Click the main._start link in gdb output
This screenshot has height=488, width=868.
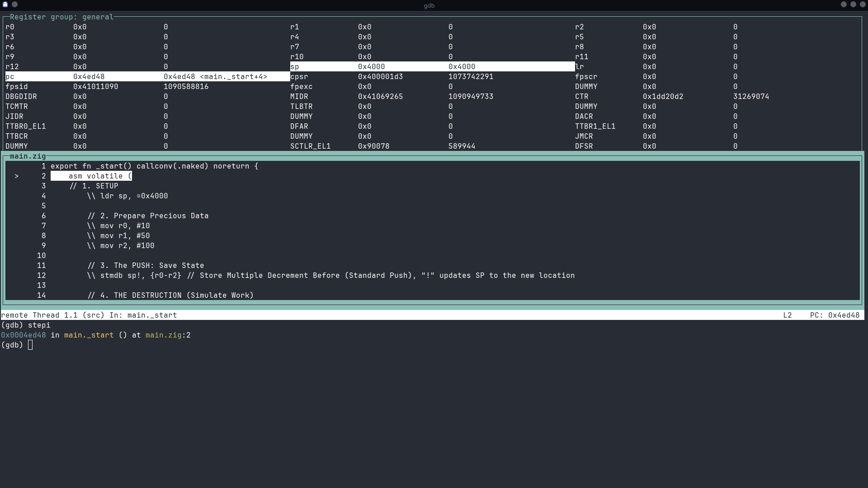tap(89, 335)
